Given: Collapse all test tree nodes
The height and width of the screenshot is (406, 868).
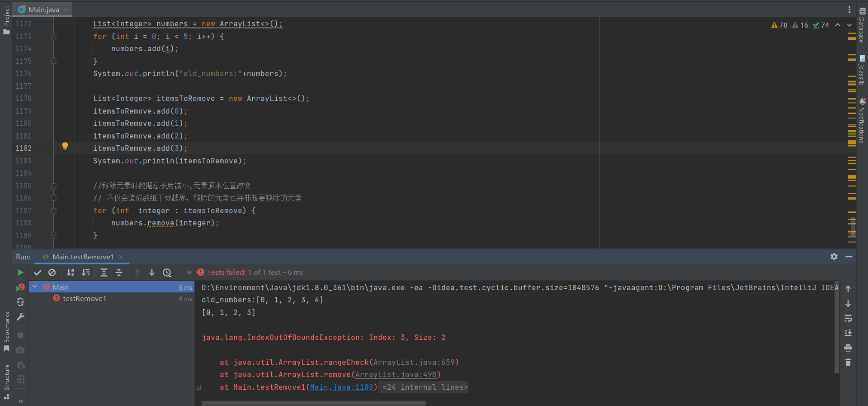Looking at the screenshot, I should click(119, 272).
